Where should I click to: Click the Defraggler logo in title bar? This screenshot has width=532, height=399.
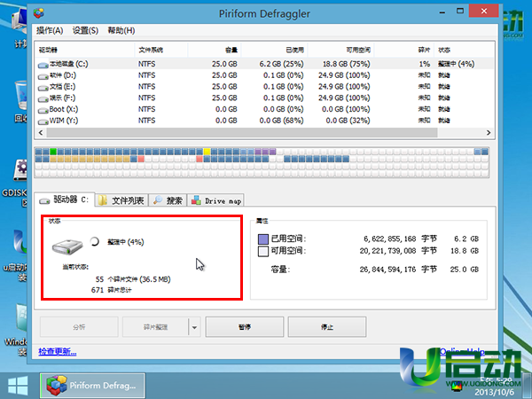[x=39, y=13]
